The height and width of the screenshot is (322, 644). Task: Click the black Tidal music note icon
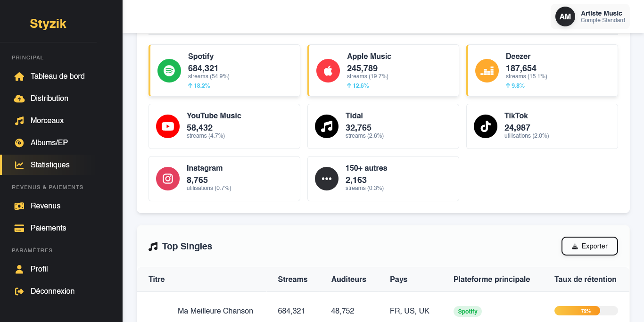click(x=327, y=126)
